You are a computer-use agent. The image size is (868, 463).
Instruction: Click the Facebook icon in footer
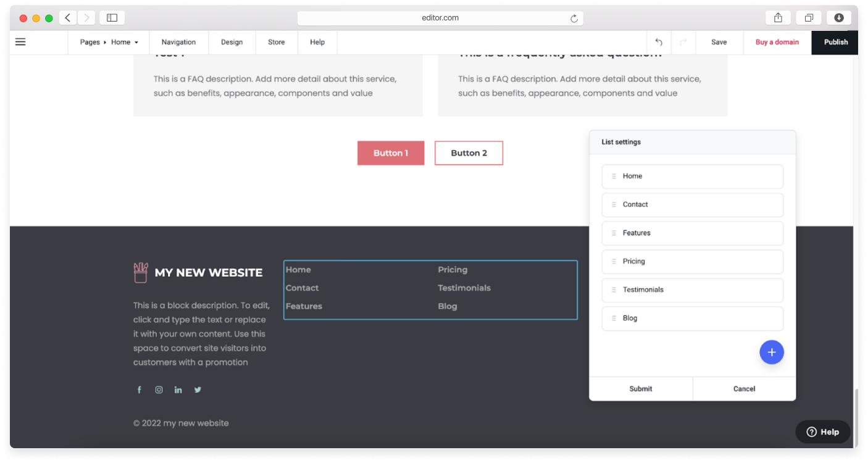coord(139,390)
